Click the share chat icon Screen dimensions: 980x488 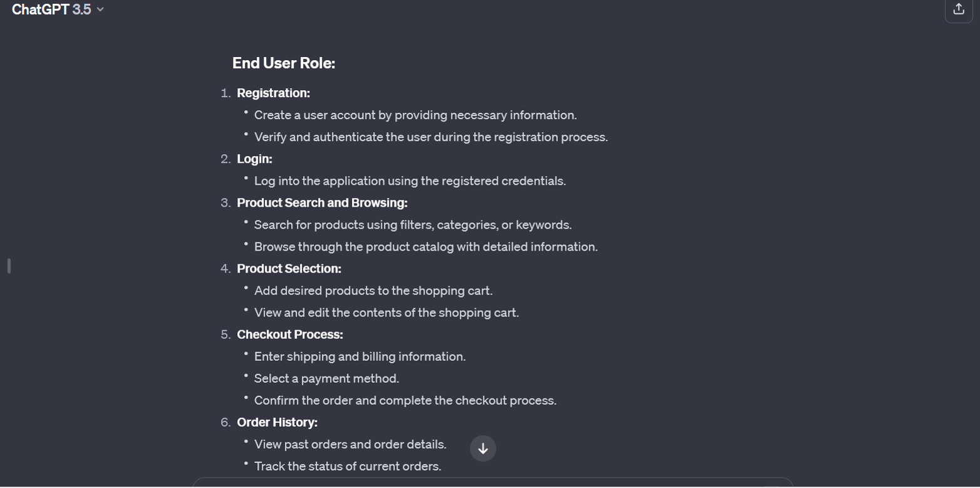958,9
